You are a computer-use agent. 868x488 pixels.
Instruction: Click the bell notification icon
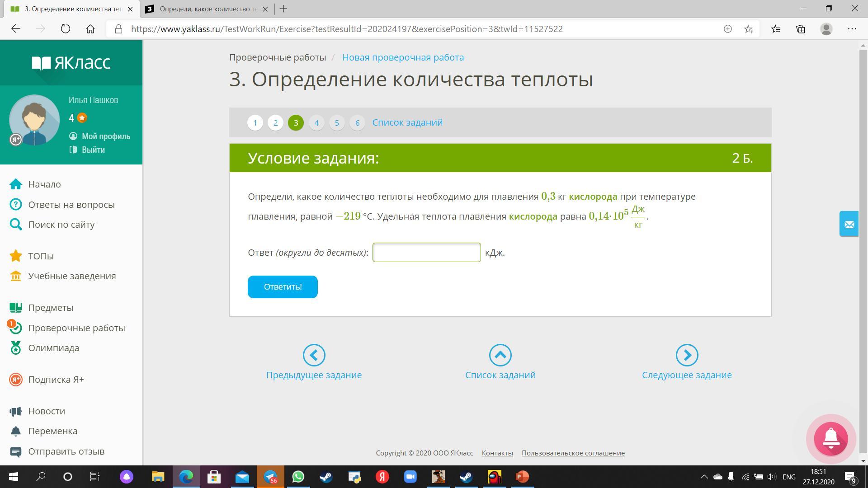[x=830, y=438]
